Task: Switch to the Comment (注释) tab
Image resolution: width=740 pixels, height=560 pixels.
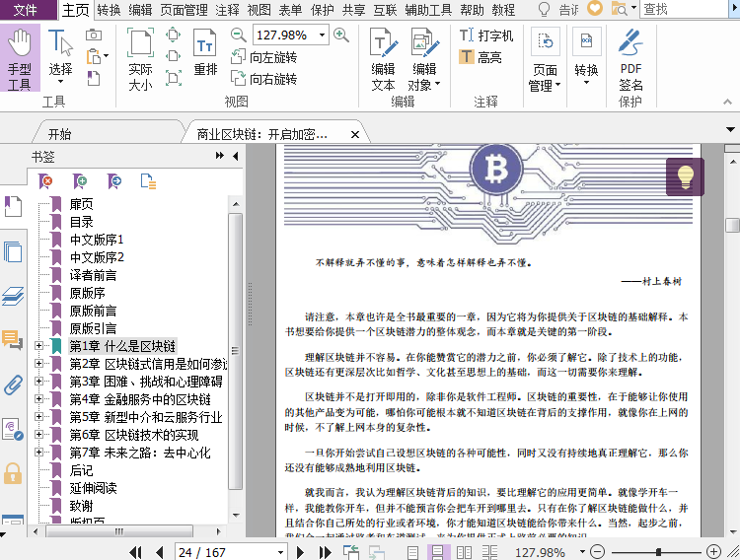Action: click(227, 10)
